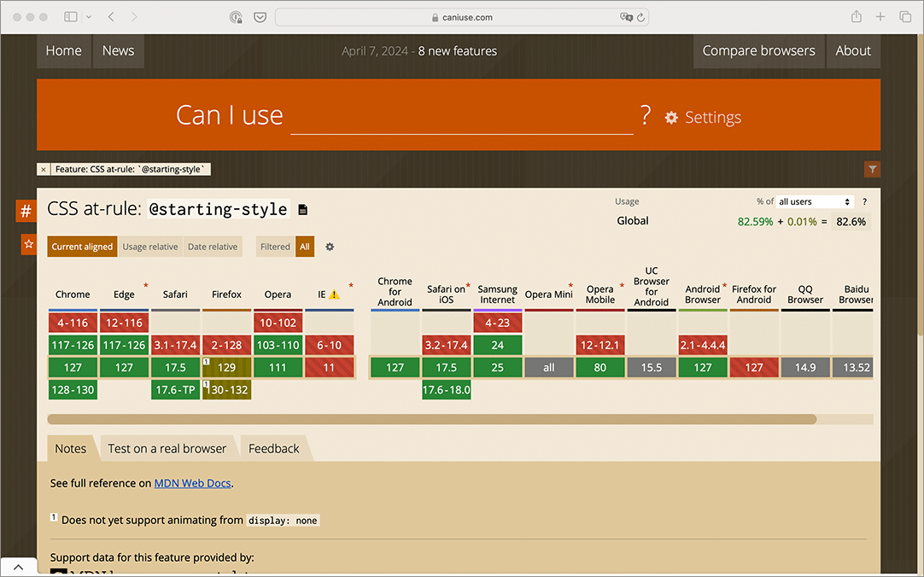Click Safari on iOS 17.6-18.0 cell
924x577 pixels.
[447, 390]
